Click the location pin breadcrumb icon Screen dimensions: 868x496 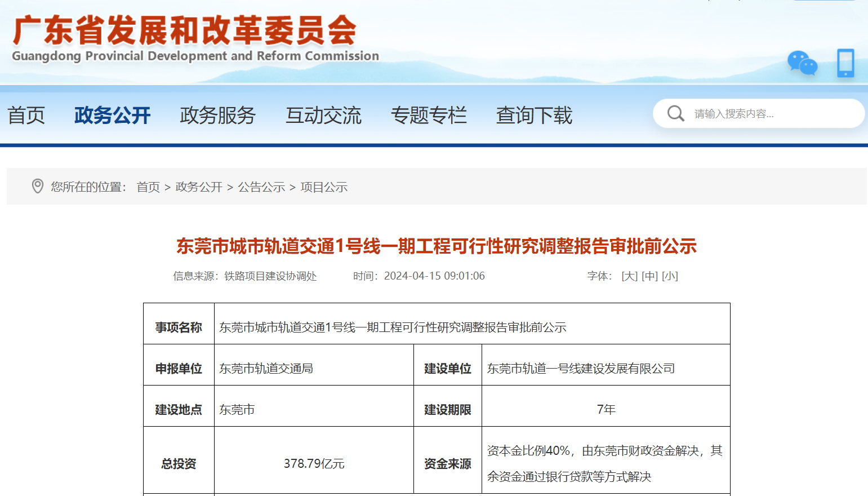tap(38, 187)
